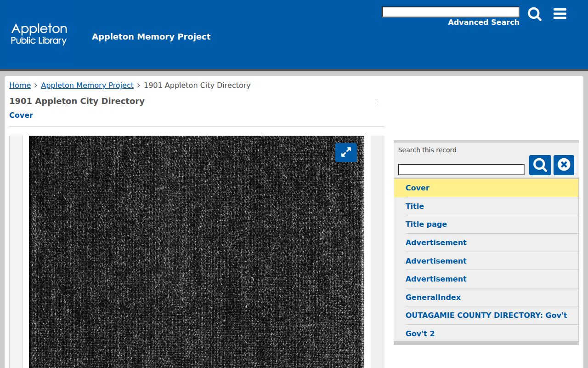
Task: Focus the top site search field
Action: [451, 12]
